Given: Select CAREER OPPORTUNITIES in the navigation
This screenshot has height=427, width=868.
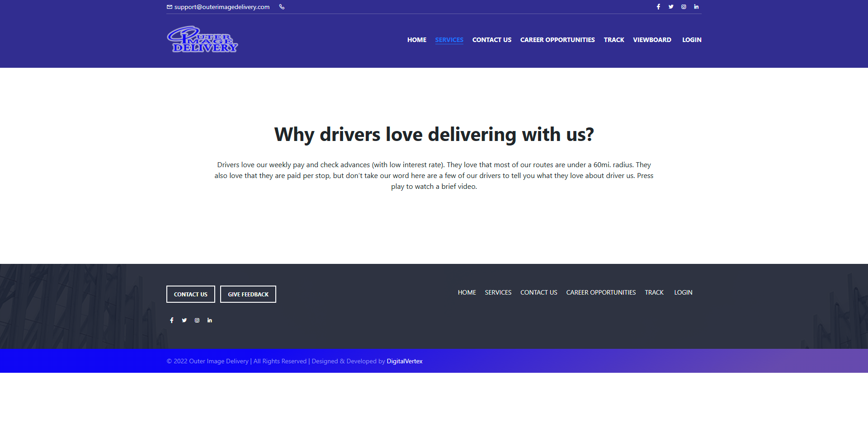Looking at the screenshot, I should (x=557, y=40).
